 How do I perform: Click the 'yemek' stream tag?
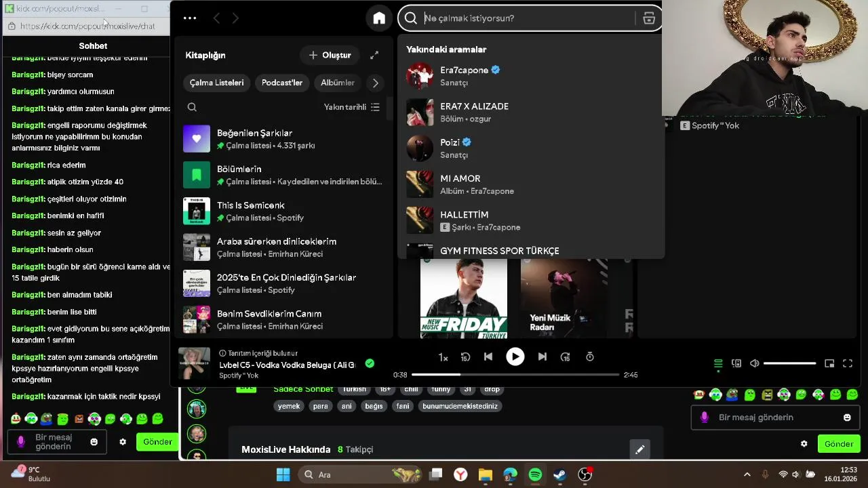tap(289, 406)
